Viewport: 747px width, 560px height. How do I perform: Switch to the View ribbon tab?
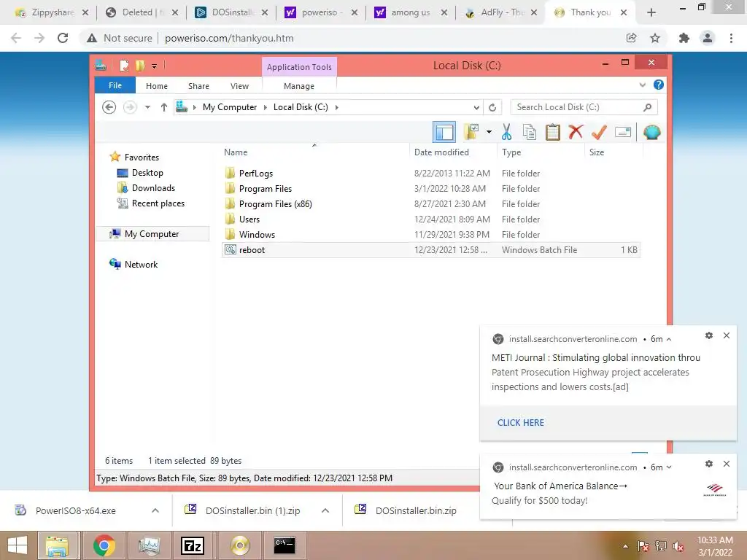(239, 86)
